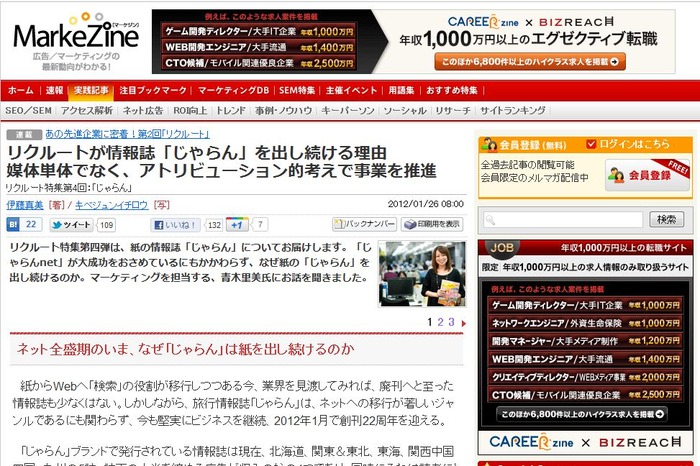Select the 実践記事 tab
The width and height of the screenshot is (700, 466).
pos(91,91)
